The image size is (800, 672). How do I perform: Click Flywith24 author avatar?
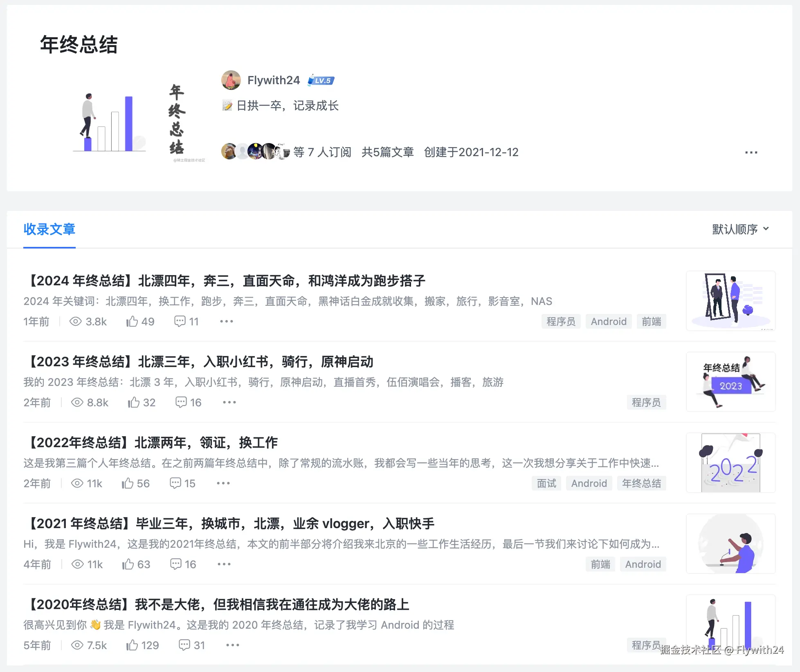coord(231,80)
